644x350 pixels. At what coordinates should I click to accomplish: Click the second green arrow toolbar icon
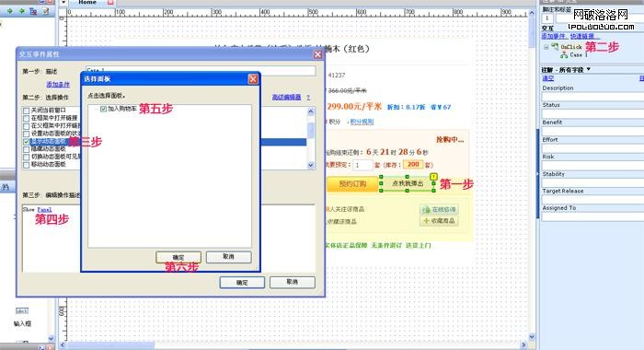(x=21, y=12)
